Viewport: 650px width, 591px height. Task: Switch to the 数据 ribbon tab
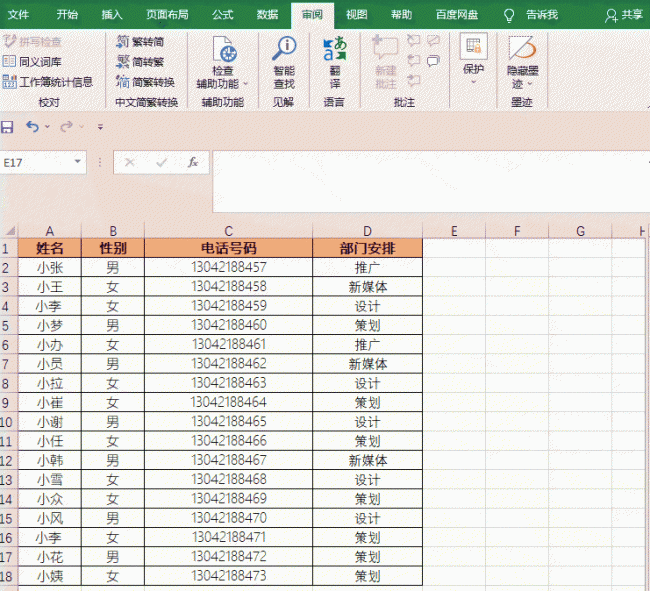pyautogui.click(x=267, y=15)
